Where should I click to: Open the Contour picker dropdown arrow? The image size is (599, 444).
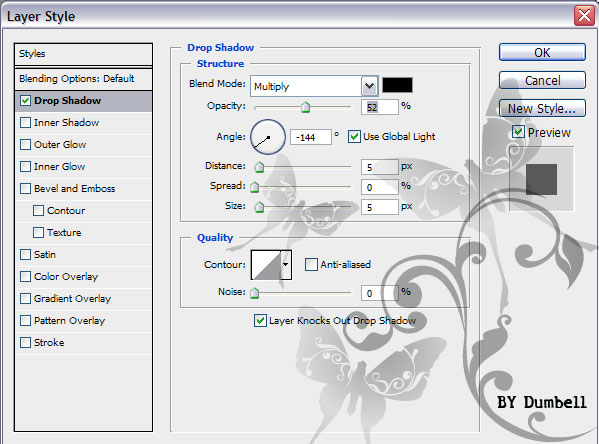(286, 265)
